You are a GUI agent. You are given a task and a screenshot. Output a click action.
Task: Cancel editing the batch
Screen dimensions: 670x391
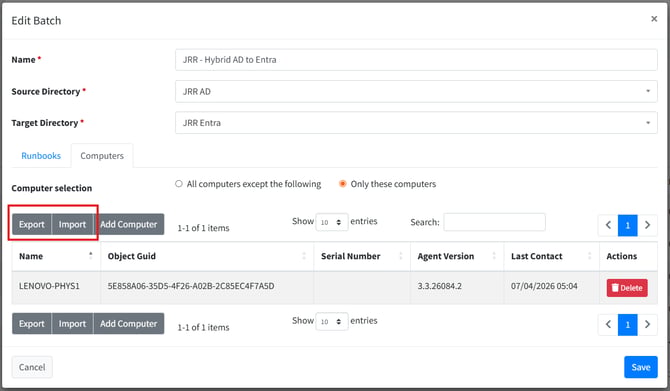32,367
